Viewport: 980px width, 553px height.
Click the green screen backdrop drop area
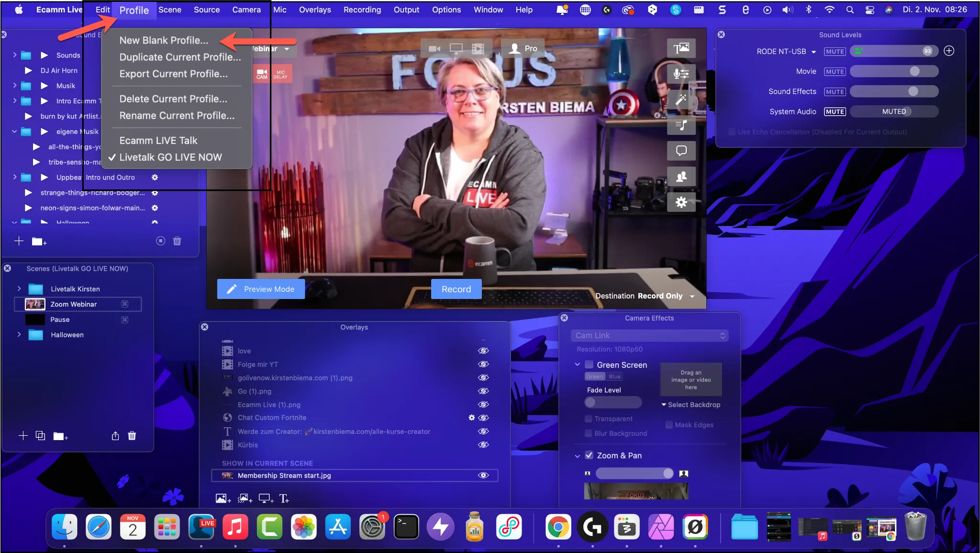(x=690, y=379)
